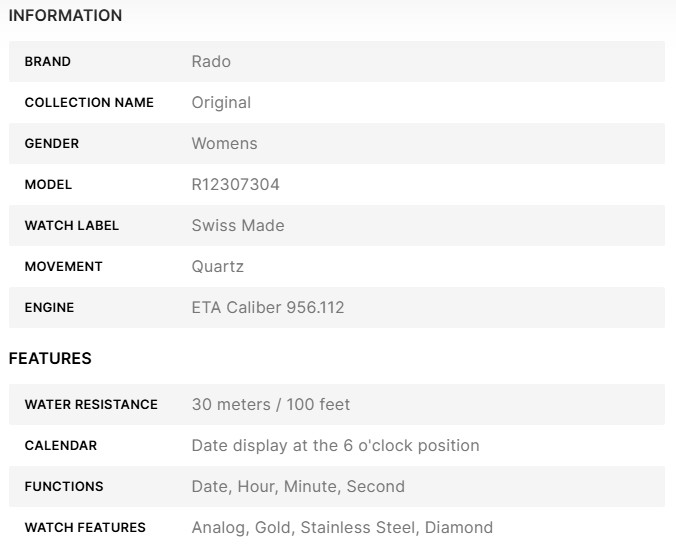The height and width of the screenshot is (558, 676).
Task: Click the FEATURES section heading
Action: coord(50,358)
